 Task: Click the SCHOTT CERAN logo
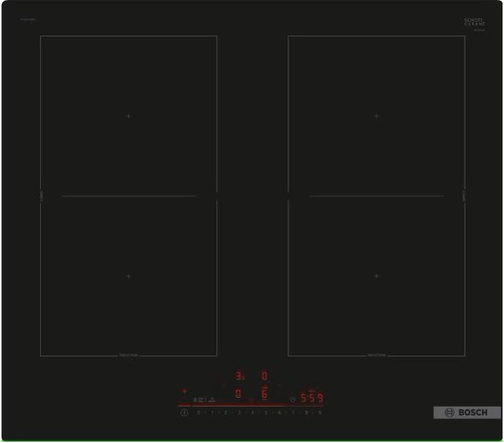[474, 23]
